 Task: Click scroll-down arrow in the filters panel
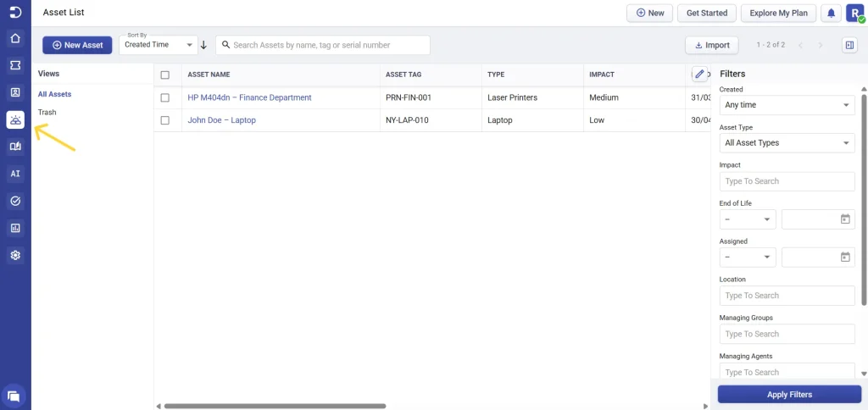click(864, 374)
